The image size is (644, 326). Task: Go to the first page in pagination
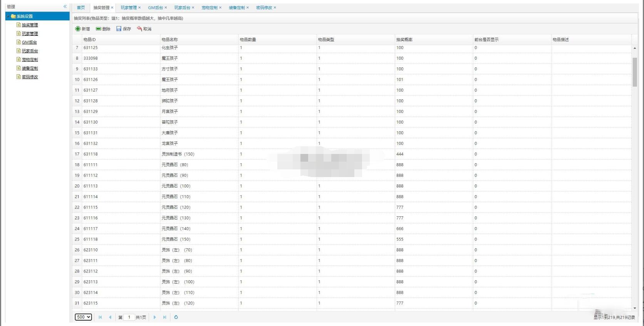(x=100, y=317)
